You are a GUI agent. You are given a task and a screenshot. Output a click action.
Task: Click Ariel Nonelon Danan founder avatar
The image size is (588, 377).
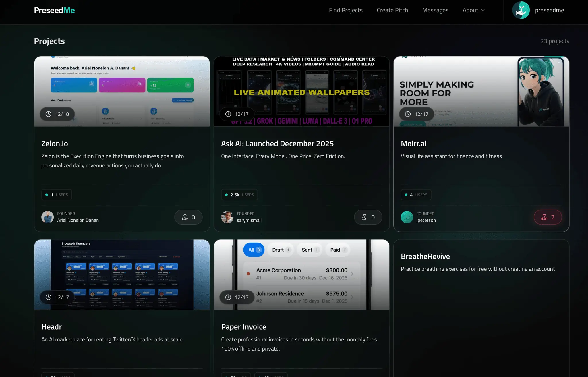coord(48,217)
